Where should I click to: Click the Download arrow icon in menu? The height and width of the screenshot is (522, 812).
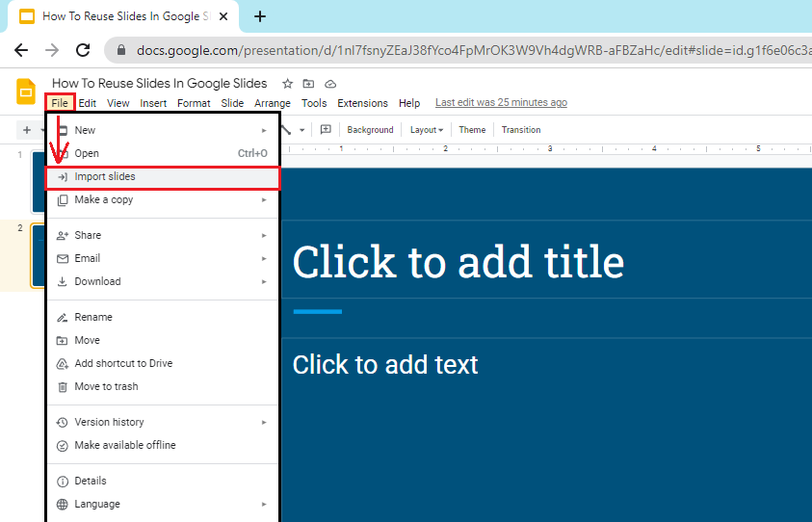coord(63,282)
